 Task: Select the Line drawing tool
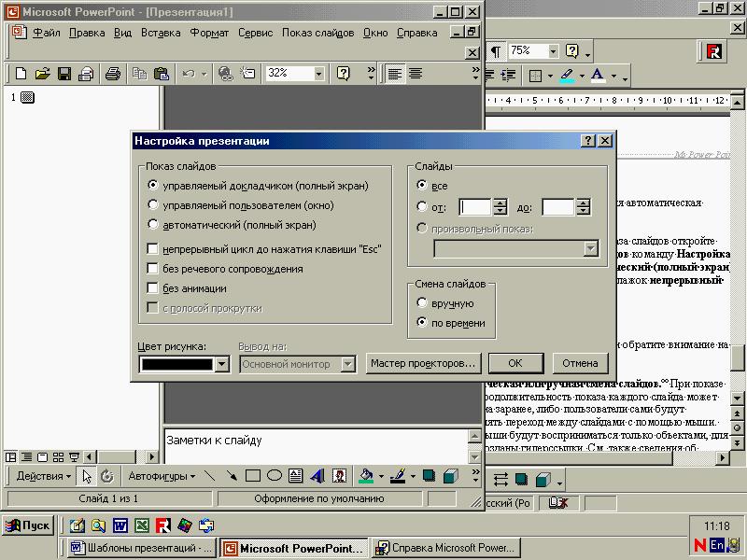pyautogui.click(x=209, y=476)
